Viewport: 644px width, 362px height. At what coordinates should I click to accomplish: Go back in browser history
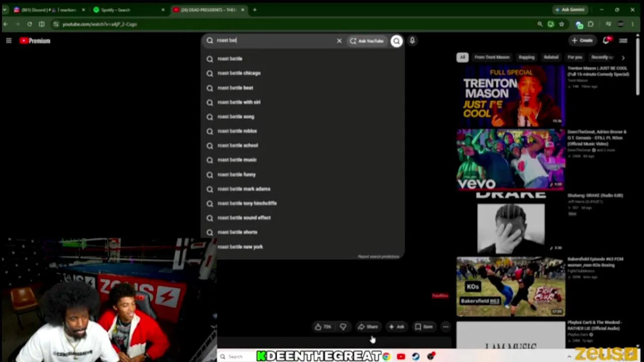[6, 24]
